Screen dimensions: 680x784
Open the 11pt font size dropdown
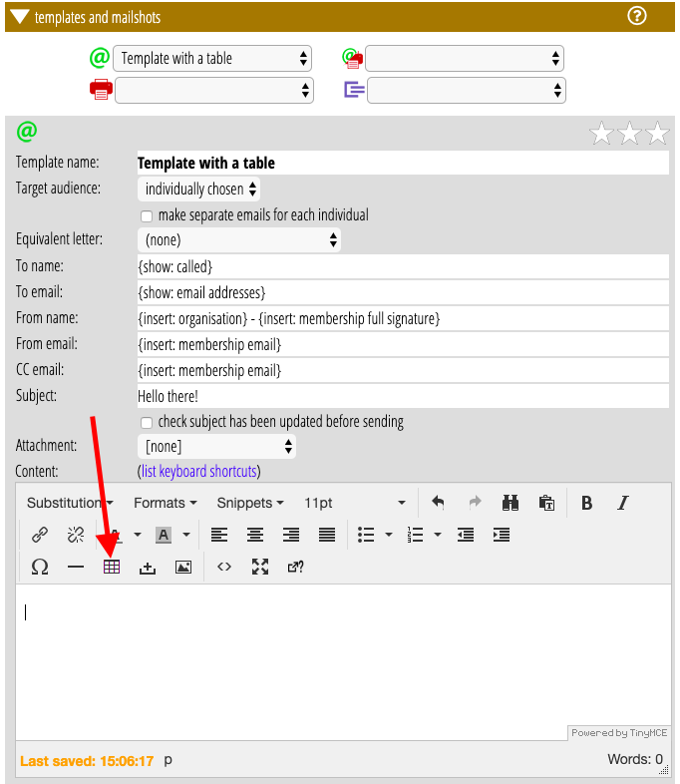(x=355, y=503)
